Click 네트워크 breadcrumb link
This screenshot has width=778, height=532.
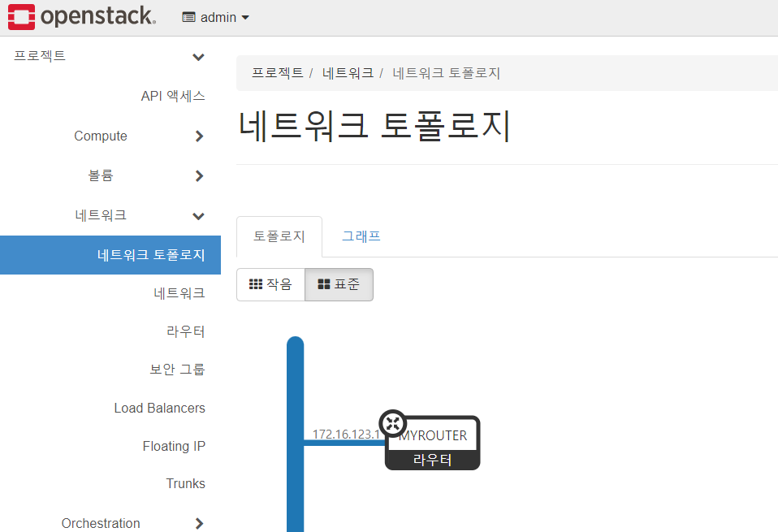(348, 73)
